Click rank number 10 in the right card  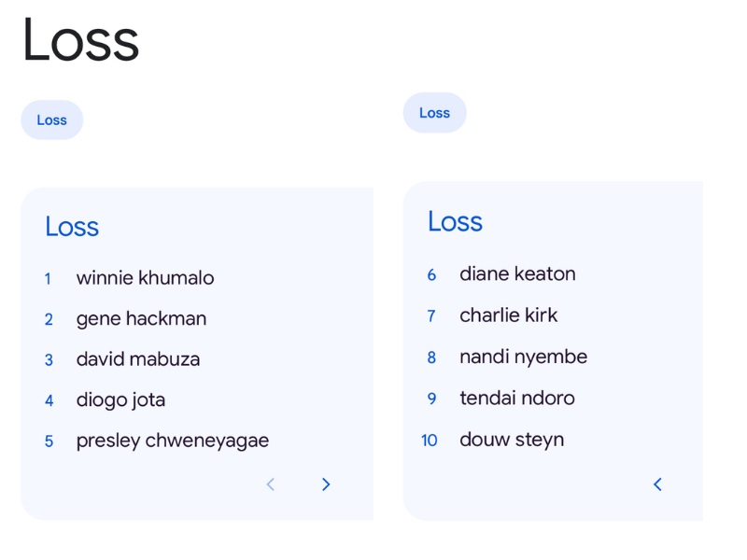429,441
